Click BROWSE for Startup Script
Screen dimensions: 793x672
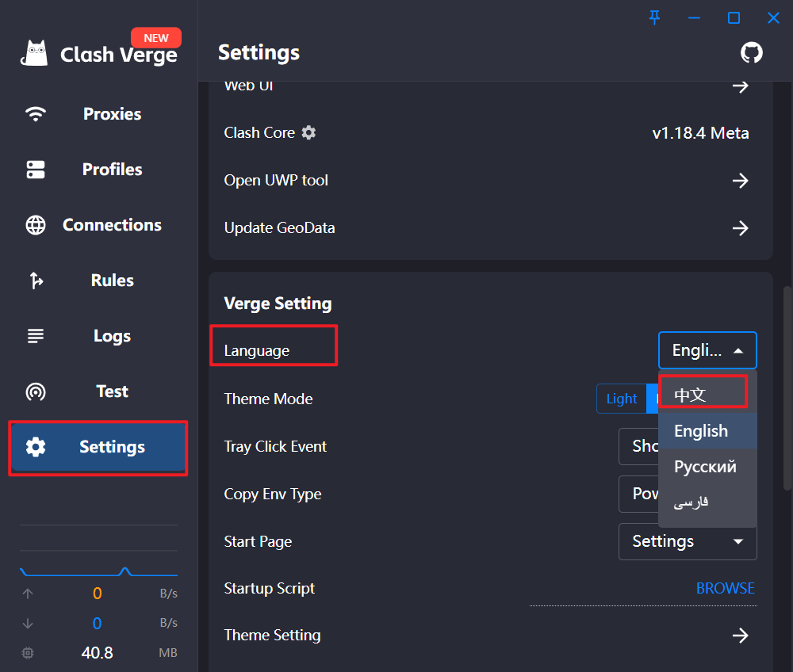[725, 588]
